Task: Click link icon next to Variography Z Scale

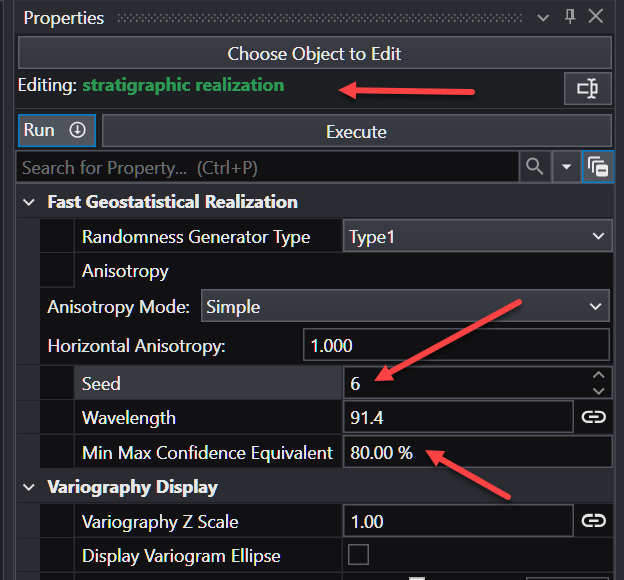Action: (593, 521)
